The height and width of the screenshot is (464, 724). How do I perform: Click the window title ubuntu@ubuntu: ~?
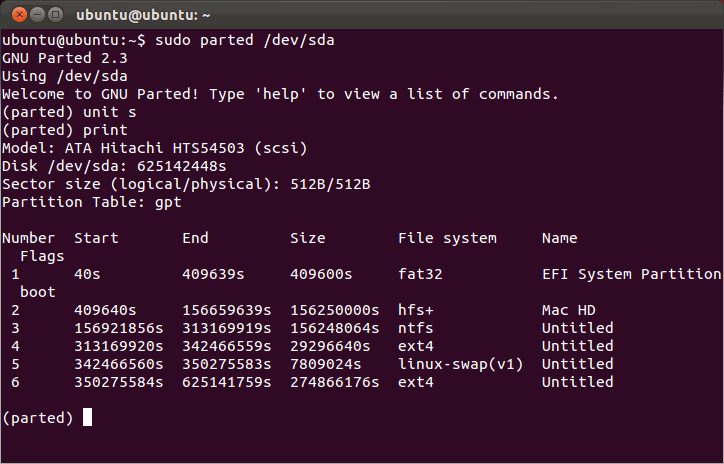pos(143,15)
